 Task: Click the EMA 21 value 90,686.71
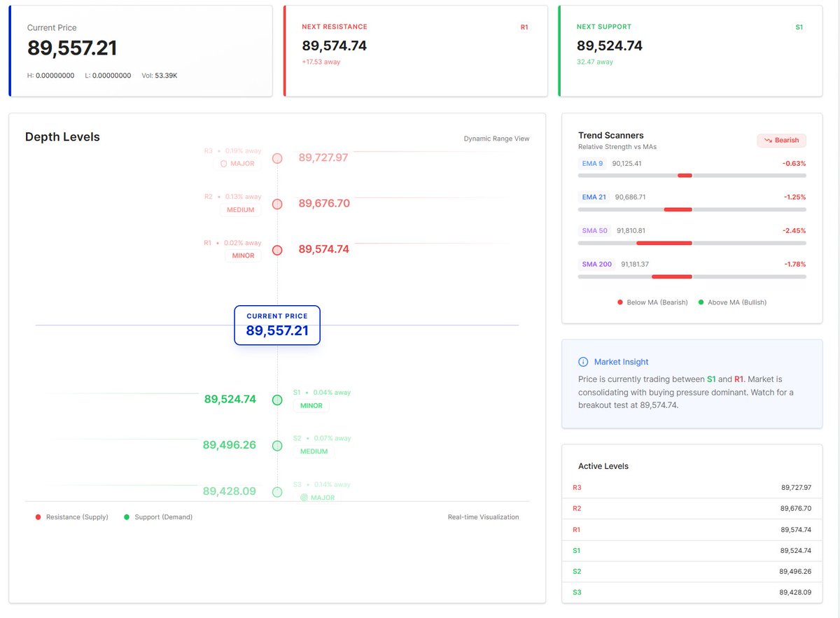click(630, 197)
